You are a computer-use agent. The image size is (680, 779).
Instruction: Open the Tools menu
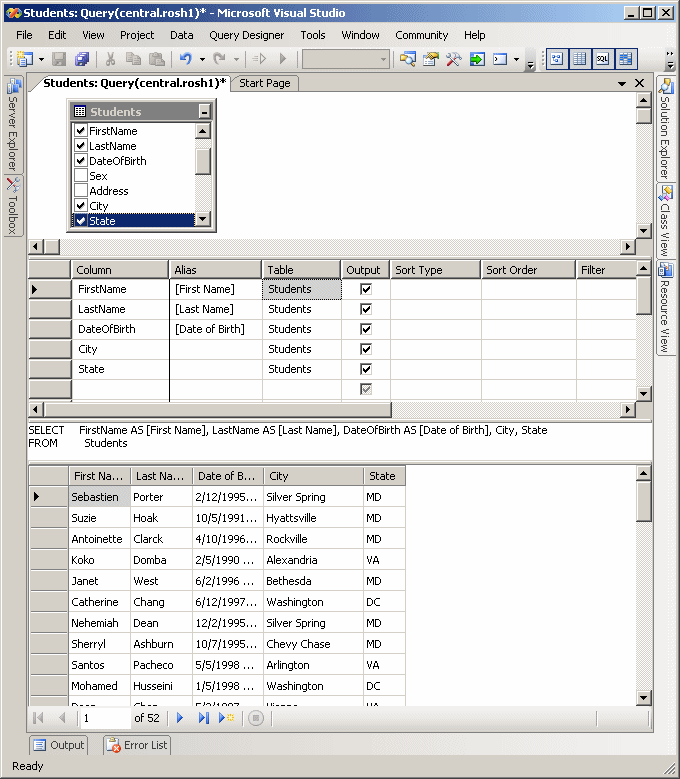[x=312, y=35]
